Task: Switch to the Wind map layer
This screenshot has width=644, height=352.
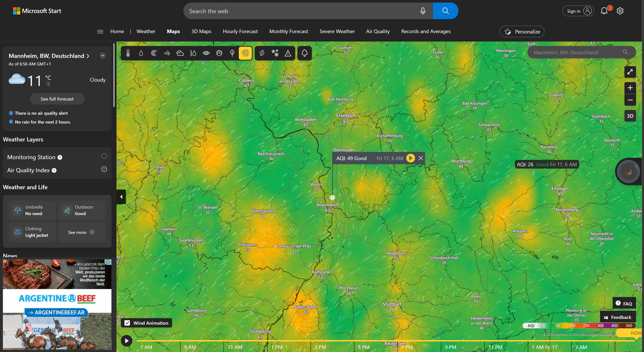Action: (167, 53)
